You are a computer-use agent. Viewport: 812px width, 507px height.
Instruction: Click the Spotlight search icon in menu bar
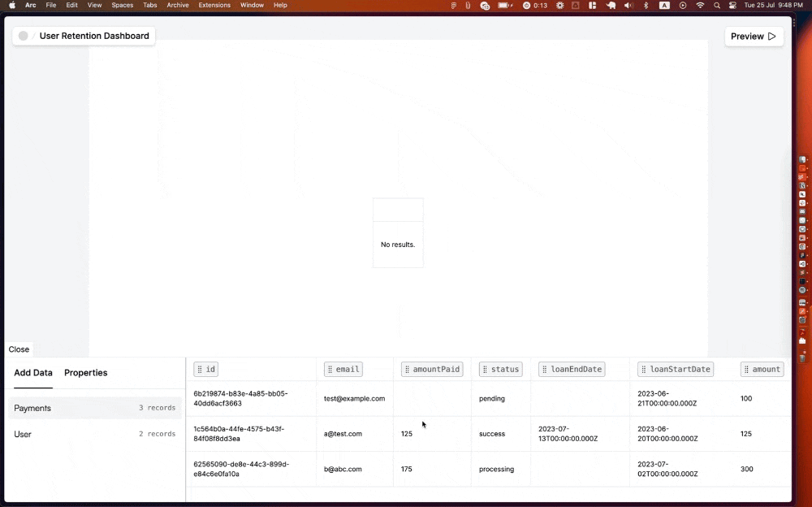716,5
